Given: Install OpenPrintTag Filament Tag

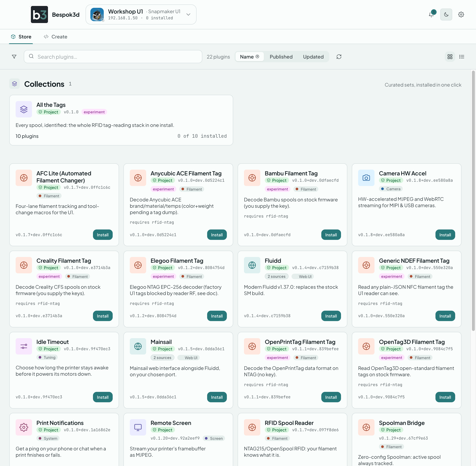Looking at the screenshot, I should point(331,397).
